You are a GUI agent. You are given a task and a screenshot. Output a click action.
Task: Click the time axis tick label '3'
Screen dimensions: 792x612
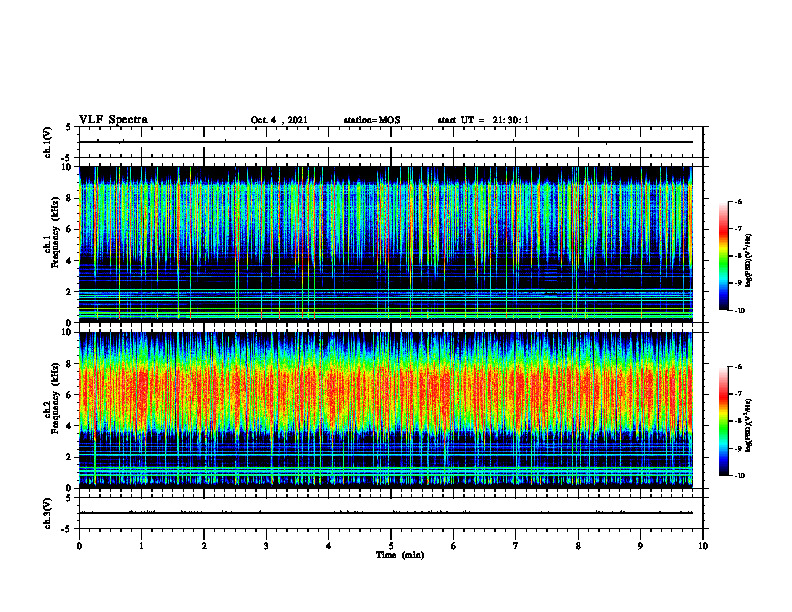tap(266, 546)
